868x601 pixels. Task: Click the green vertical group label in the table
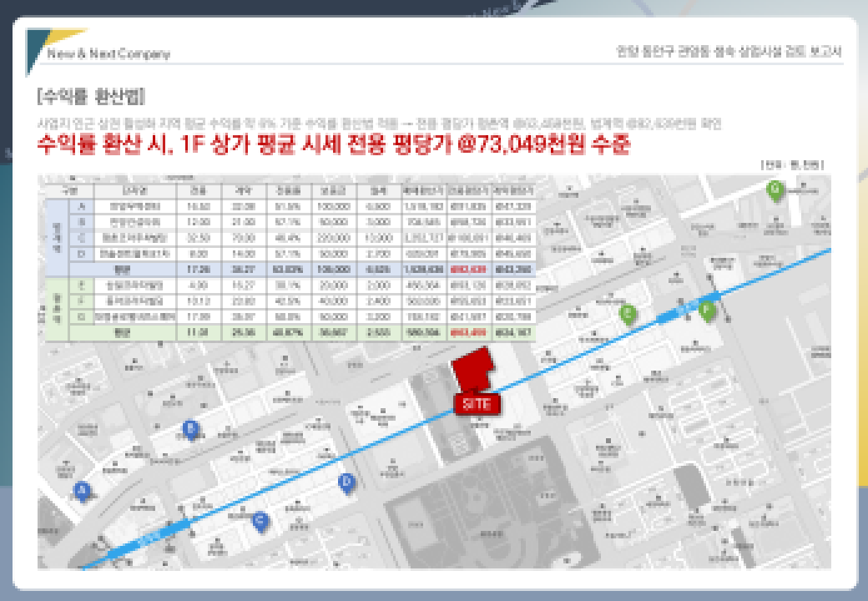coord(57,309)
